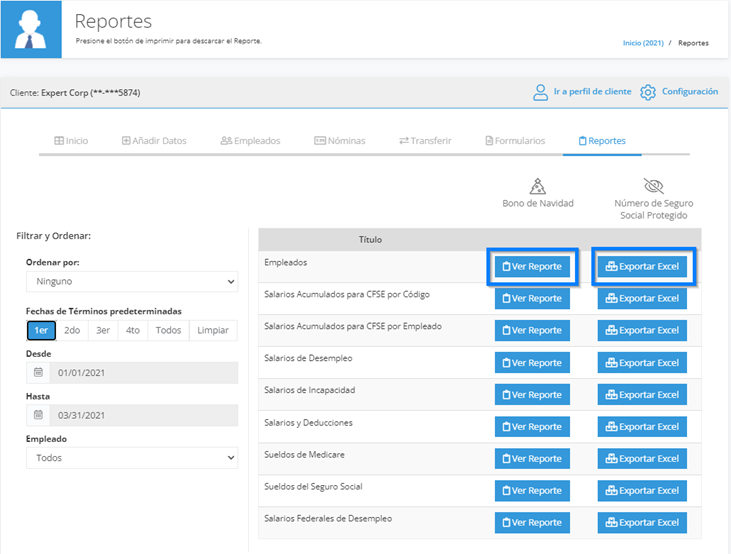Select the 4to term toggle
Viewport: 731px width, 554px height.
tap(133, 330)
